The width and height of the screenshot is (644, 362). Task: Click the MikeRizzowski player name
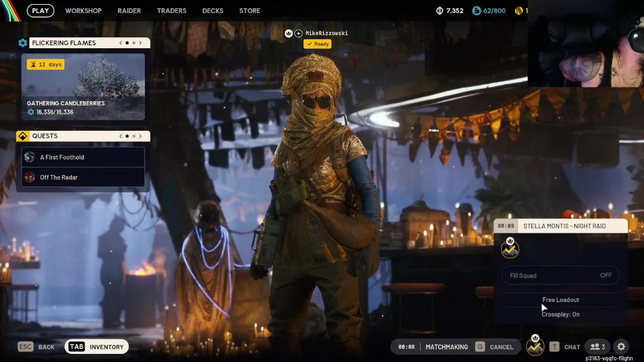click(327, 33)
